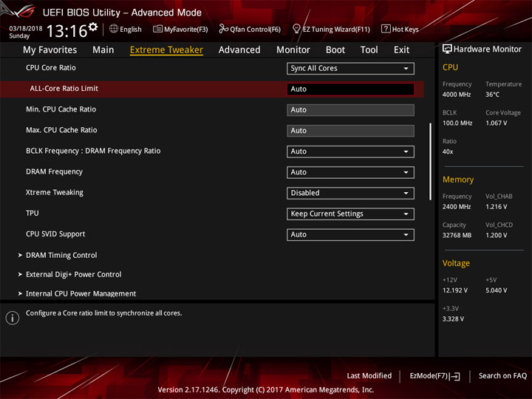Click the EZ Tuning Wizard bulb icon
This screenshot has height=399, width=532.
coord(296,29)
